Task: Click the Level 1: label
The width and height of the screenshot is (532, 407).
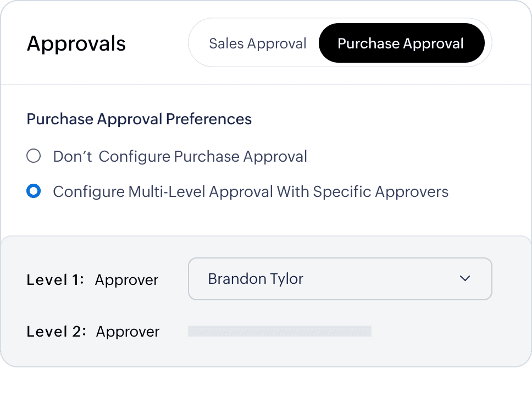Action: [x=55, y=280]
